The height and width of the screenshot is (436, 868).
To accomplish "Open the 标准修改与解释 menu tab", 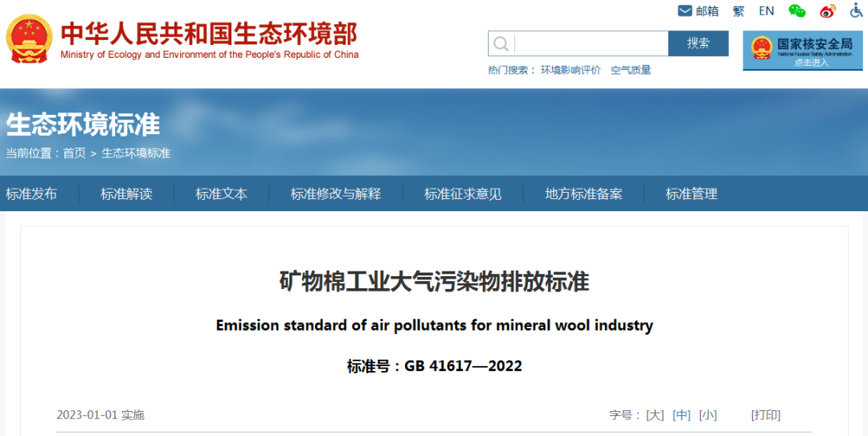I will [335, 194].
